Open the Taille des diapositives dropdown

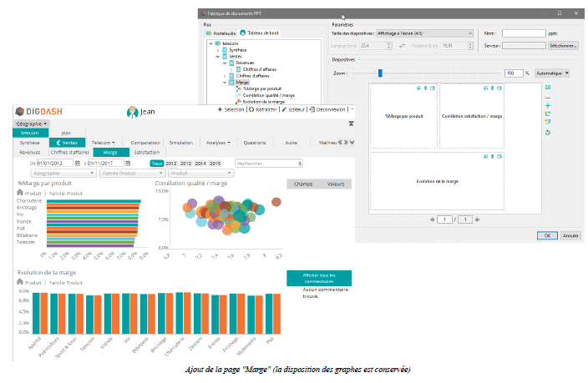(424, 33)
